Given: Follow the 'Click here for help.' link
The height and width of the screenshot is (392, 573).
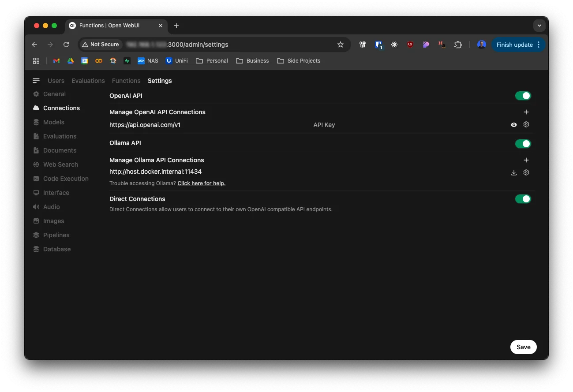Looking at the screenshot, I should coord(202,183).
